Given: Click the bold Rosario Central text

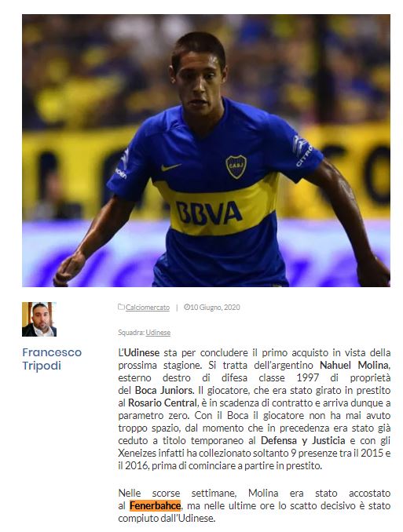Looking at the screenshot, I should point(163,403).
